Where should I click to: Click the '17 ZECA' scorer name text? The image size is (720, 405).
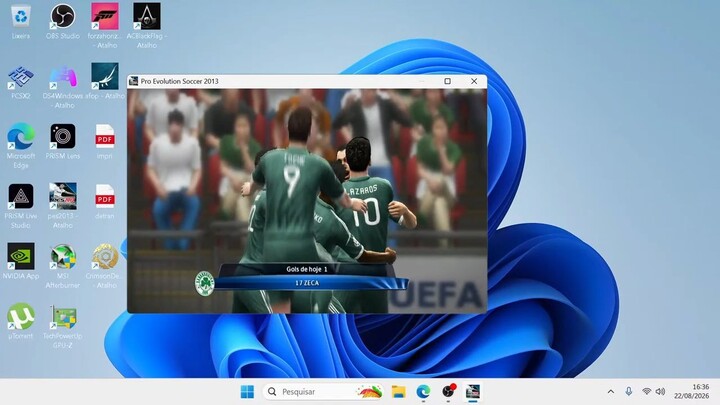coord(307,283)
